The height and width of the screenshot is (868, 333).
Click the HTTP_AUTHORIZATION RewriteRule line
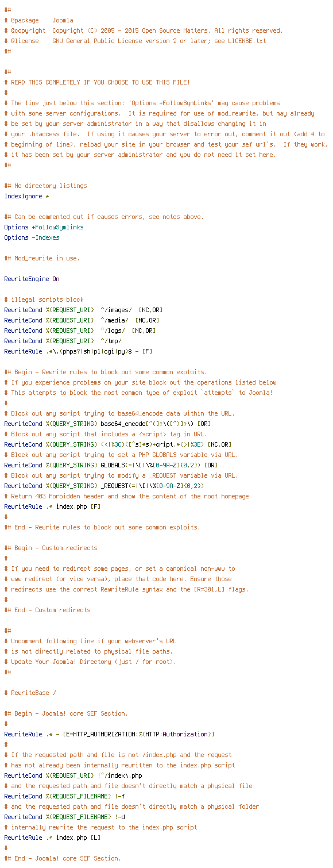pos(109,734)
